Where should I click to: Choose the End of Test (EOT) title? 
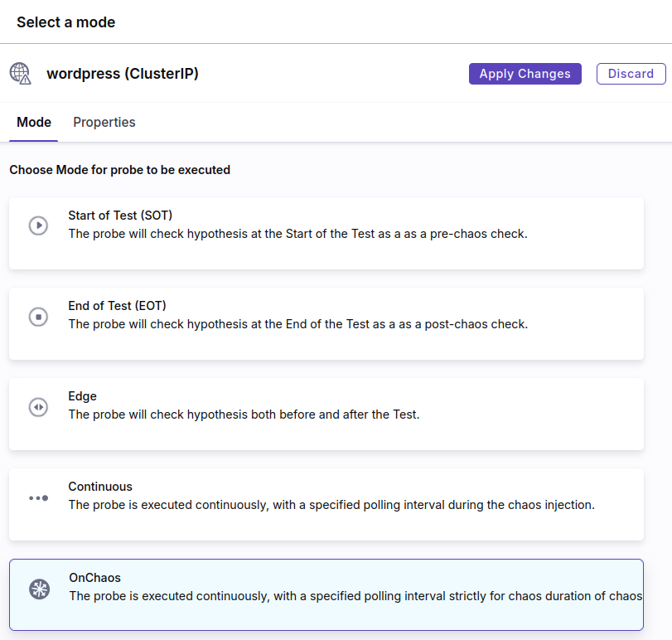[117, 306]
